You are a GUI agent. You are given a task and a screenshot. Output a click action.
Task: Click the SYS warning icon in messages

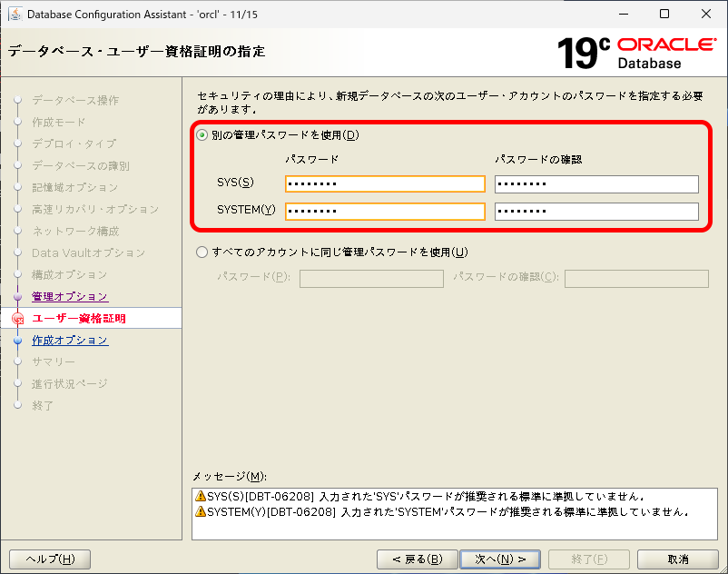[201, 496]
